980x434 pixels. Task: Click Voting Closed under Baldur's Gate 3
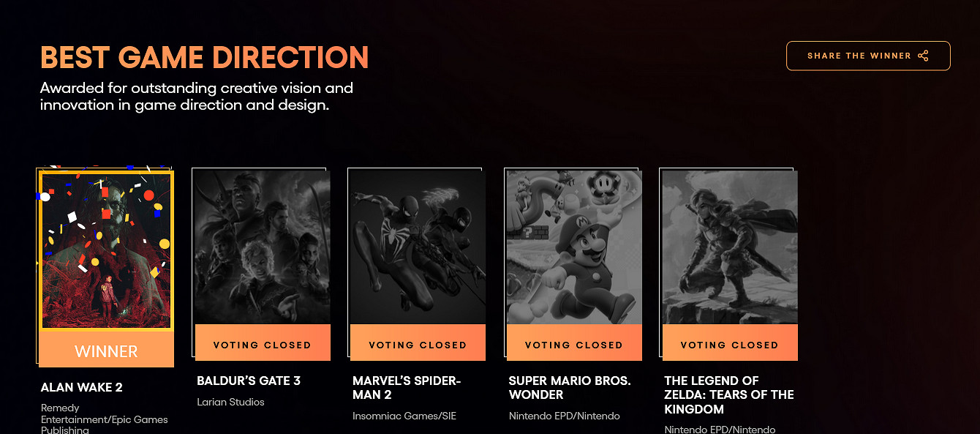(x=263, y=345)
